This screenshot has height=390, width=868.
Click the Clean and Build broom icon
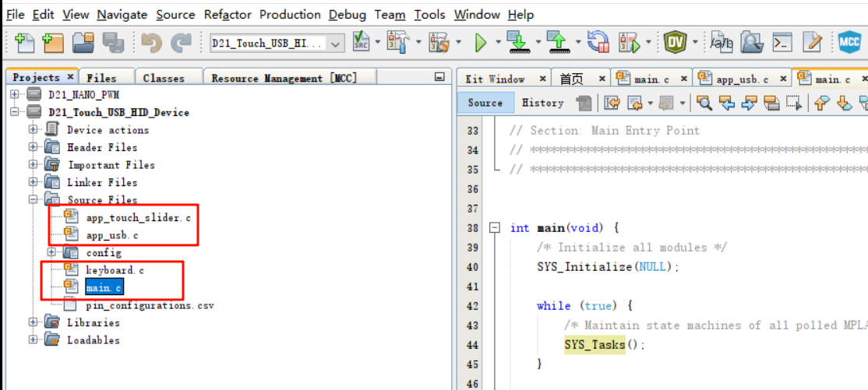click(x=439, y=43)
